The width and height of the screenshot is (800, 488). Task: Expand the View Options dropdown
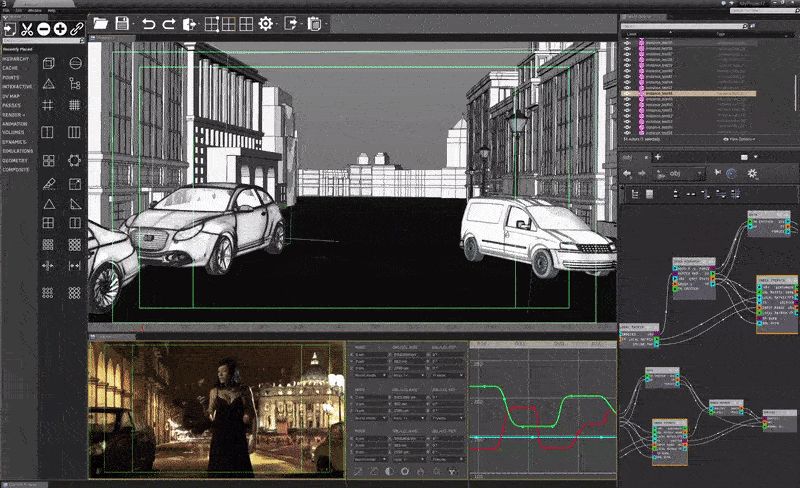click(738, 139)
